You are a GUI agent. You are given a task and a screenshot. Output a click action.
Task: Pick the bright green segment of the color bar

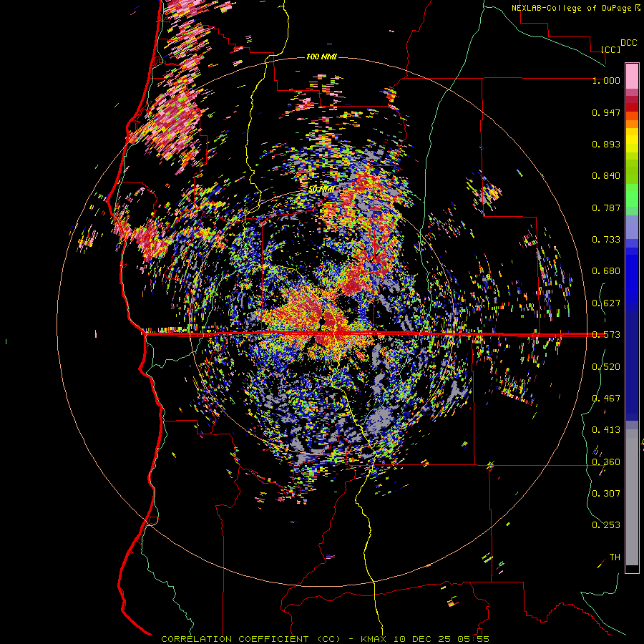click(632, 195)
